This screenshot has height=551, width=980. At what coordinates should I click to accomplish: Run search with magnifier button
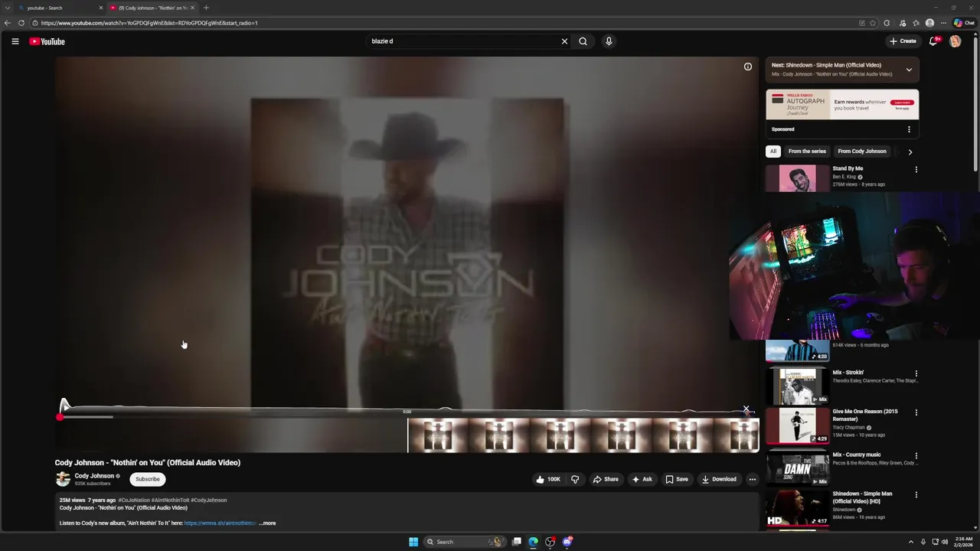pyautogui.click(x=583, y=41)
